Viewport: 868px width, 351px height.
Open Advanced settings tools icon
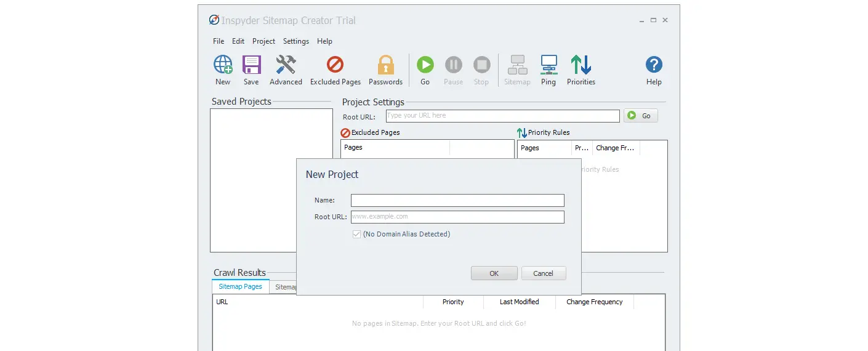286,65
